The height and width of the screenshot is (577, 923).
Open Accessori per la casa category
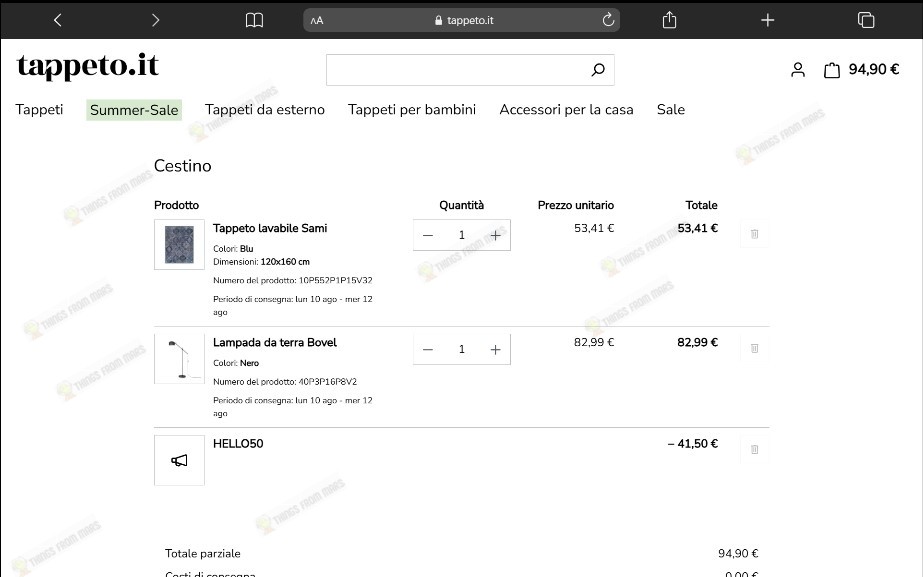[x=566, y=110]
